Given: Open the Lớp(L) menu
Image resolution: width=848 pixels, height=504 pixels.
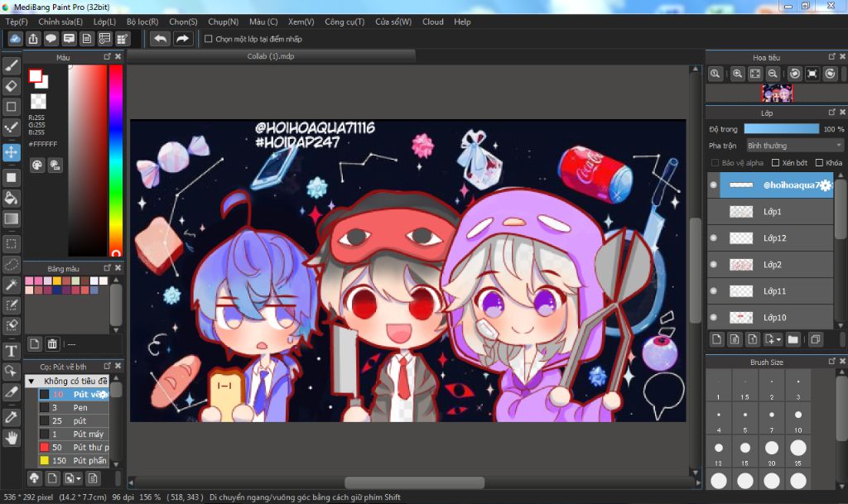Looking at the screenshot, I should pos(104,22).
